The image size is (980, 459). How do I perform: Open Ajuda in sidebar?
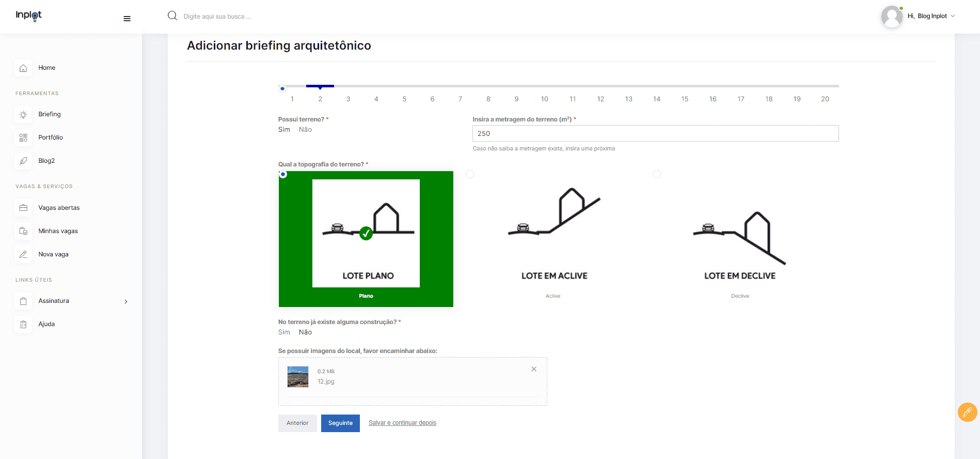[46, 324]
